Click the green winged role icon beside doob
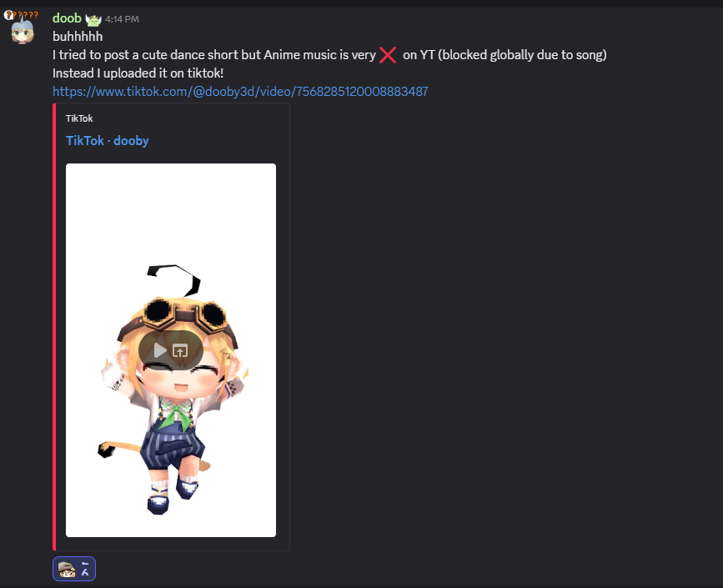The image size is (723, 588). coord(93,20)
